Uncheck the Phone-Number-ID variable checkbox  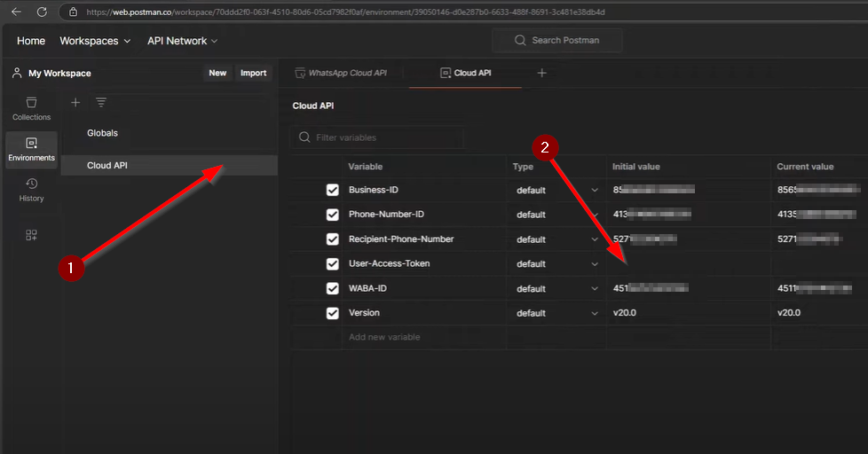[x=332, y=215]
